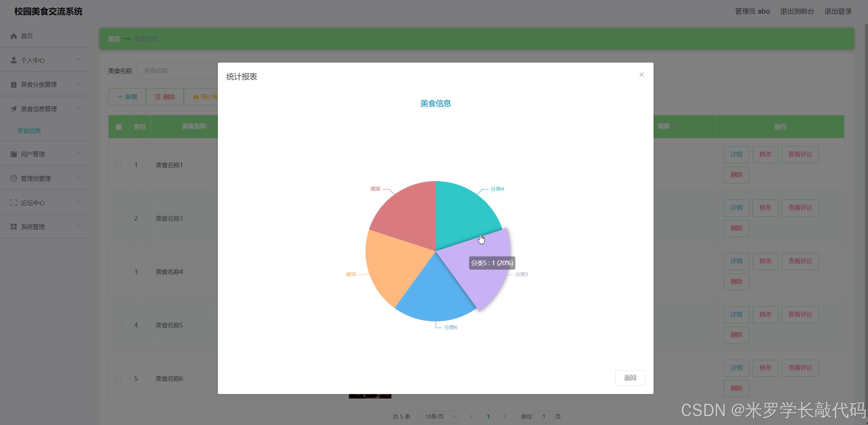This screenshot has height=425, width=868.
Task: Open 美食分类管理 via its sidebar icon
Action: pos(14,84)
